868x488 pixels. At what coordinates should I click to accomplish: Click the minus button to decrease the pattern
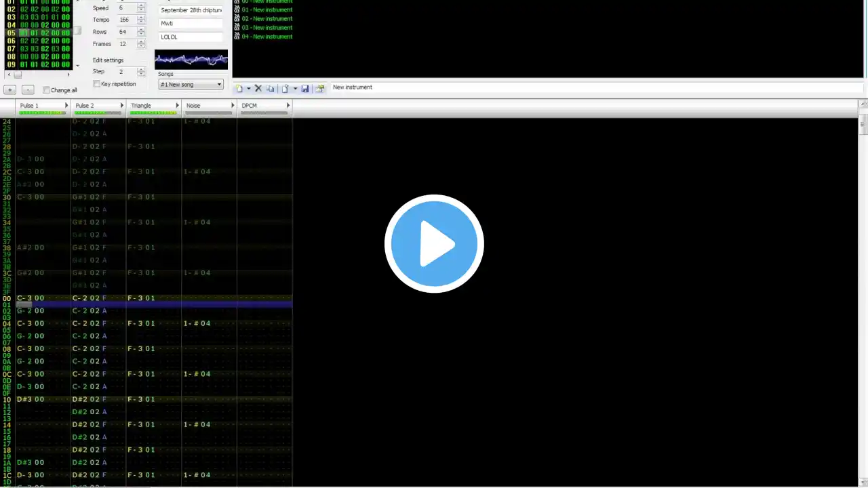click(x=28, y=89)
